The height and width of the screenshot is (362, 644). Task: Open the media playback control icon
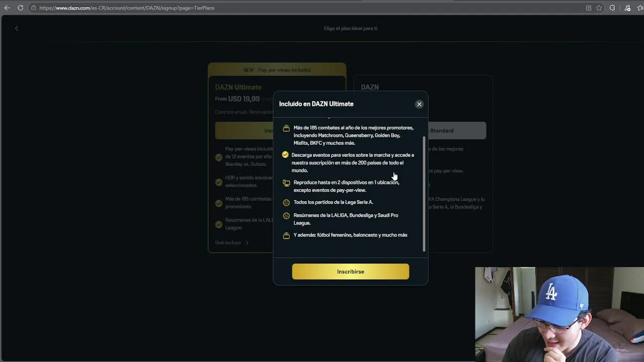(x=627, y=8)
